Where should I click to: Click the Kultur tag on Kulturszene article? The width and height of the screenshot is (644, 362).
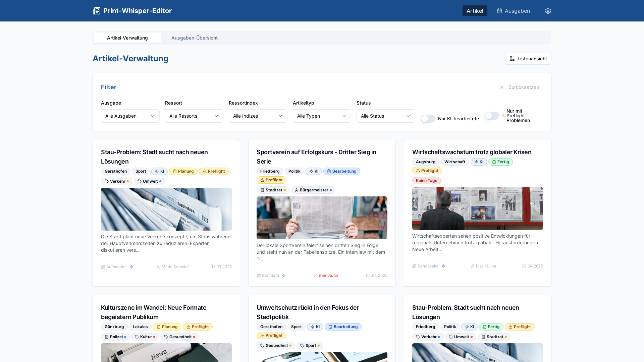coord(145,337)
